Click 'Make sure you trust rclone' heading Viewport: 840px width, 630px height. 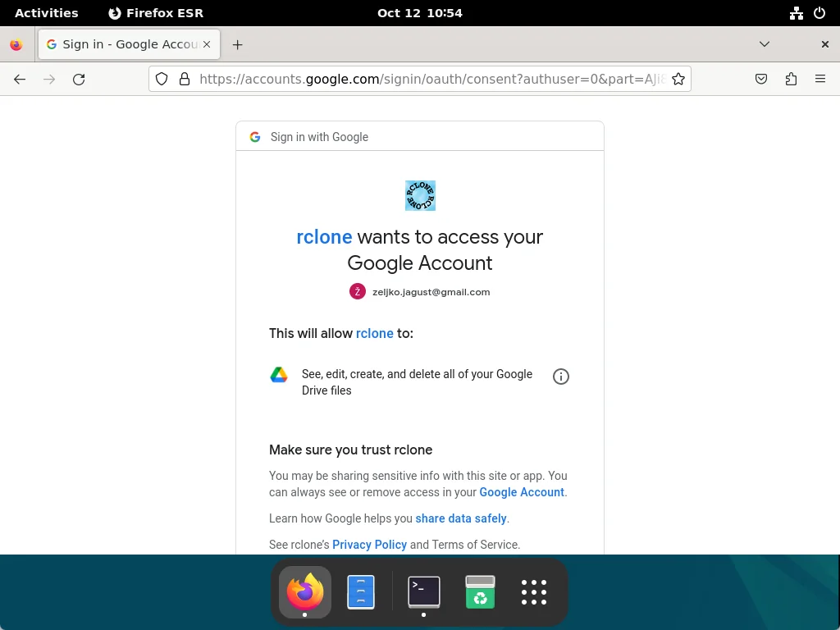click(350, 450)
